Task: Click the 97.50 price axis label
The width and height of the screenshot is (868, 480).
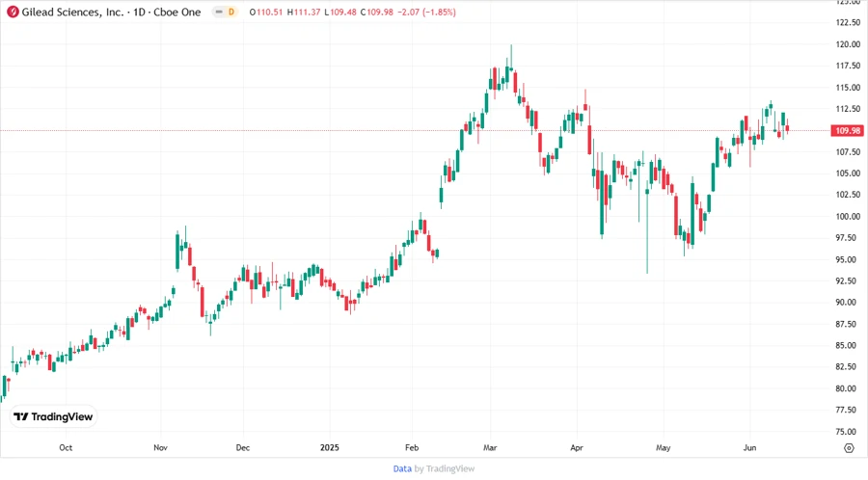Action: 848,238
